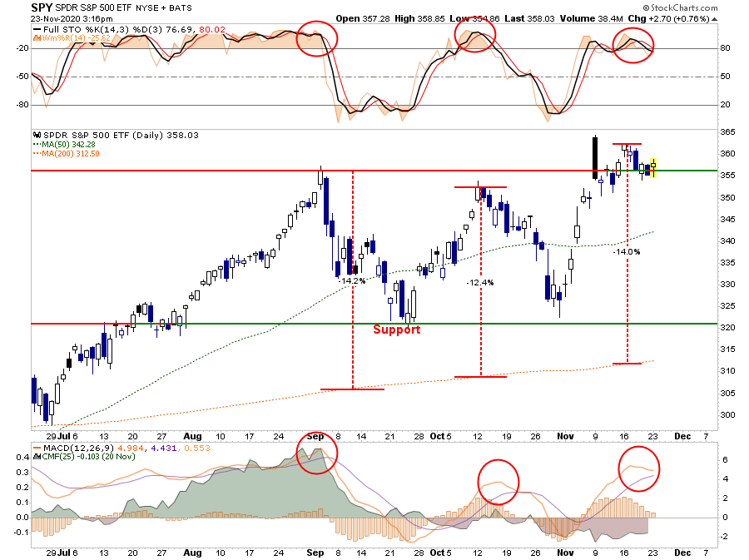Viewport: 749px width, 560px height.
Task: Click the SPY ticker symbol in the header
Action: coord(42,7)
